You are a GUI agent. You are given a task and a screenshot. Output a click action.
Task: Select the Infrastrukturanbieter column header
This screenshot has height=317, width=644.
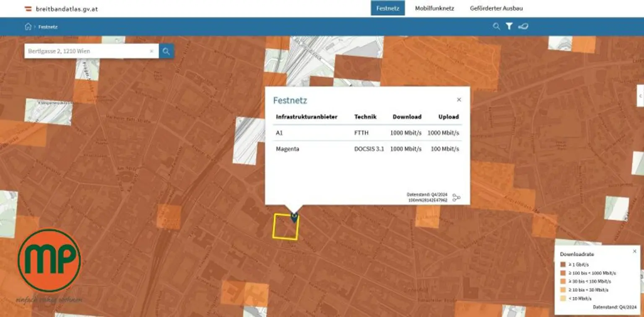pyautogui.click(x=306, y=117)
